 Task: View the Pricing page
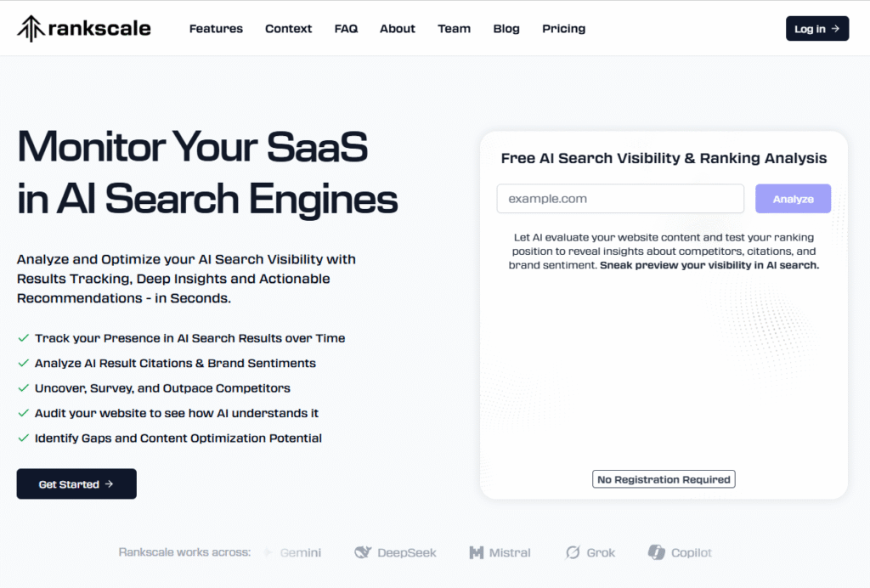[x=564, y=28]
